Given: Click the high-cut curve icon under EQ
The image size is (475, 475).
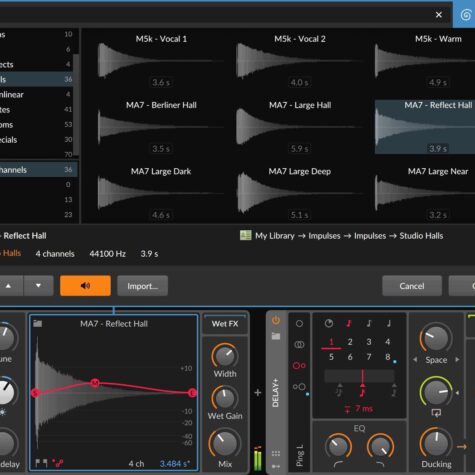Looking at the screenshot, I should pyautogui.click(x=380, y=464).
